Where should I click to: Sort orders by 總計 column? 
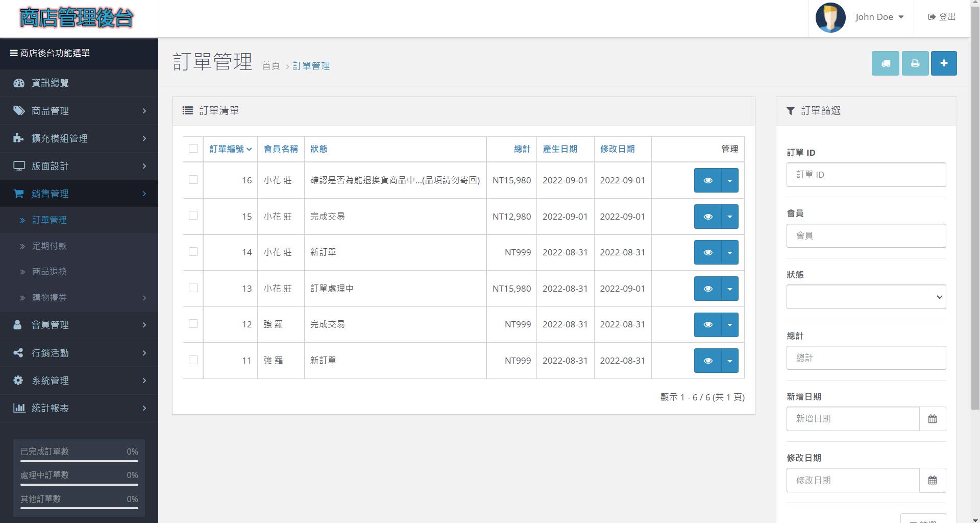point(522,149)
